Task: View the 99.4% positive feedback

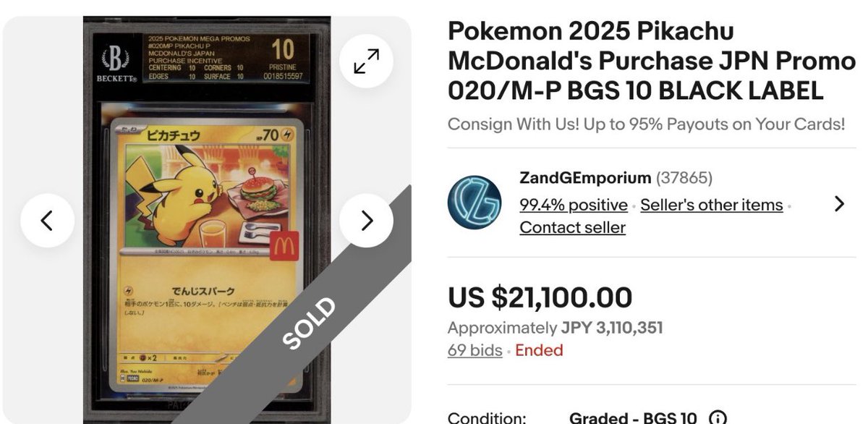Action: [x=574, y=205]
